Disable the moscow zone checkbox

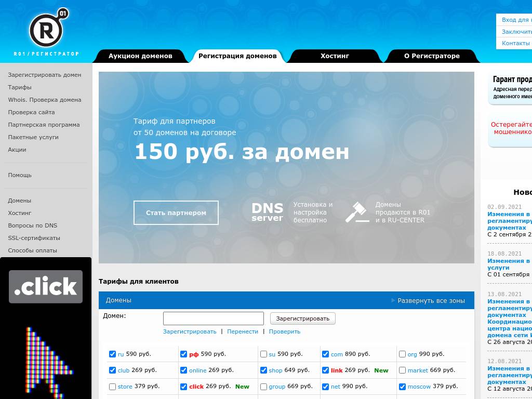pos(402,387)
